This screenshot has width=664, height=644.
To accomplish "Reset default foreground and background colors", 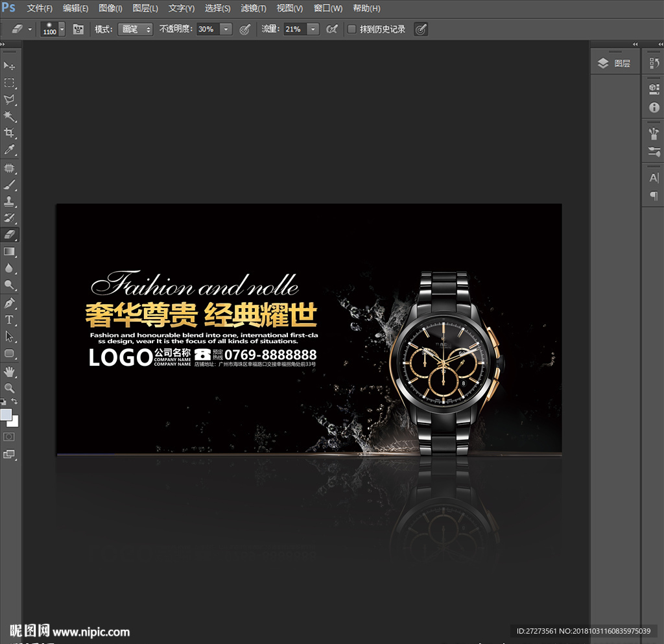I will (x=3, y=401).
